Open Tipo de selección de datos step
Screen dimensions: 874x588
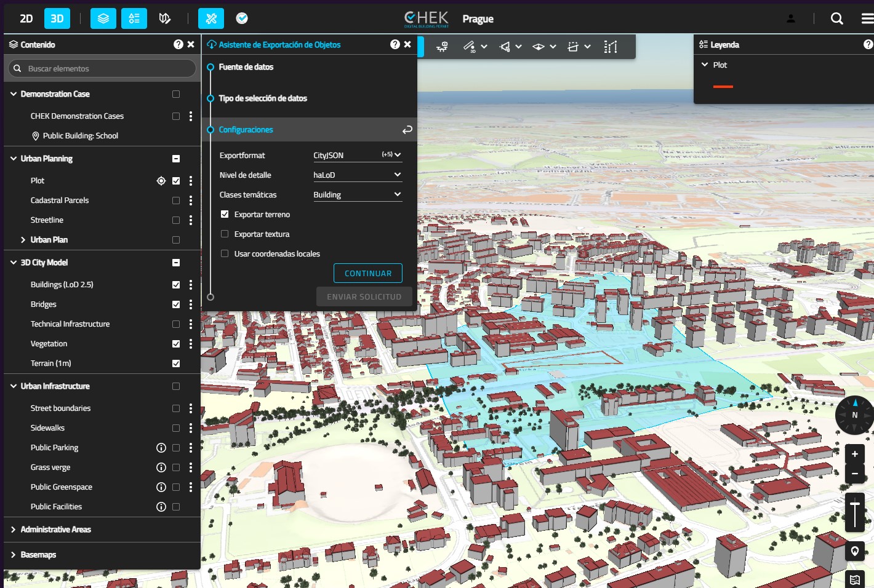pyautogui.click(x=263, y=98)
